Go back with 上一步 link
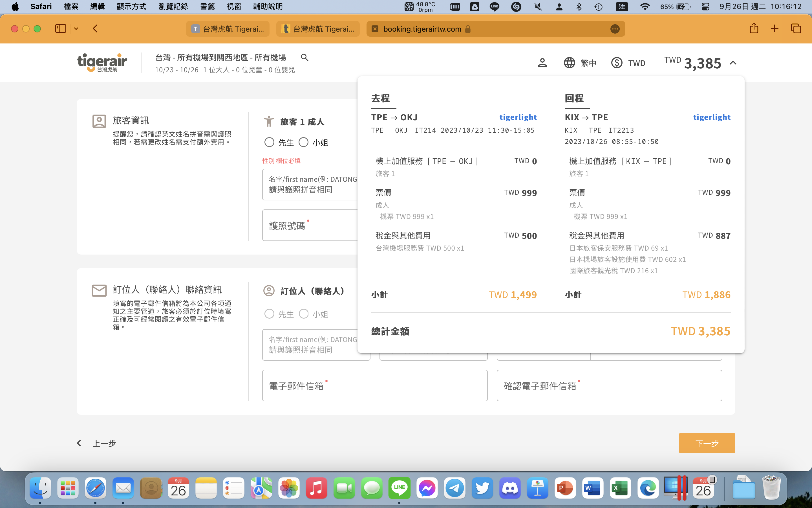The image size is (812, 508). pyautogui.click(x=97, y=443)
